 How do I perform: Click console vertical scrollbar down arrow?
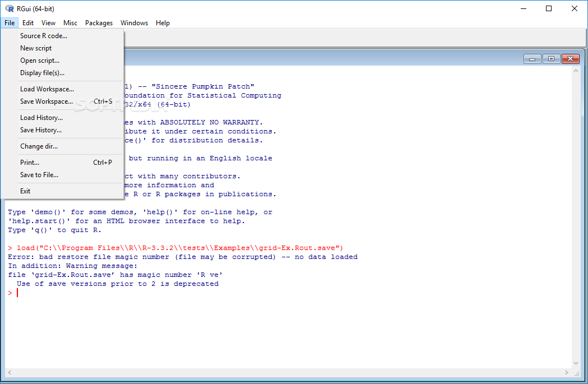click(576, 363)
